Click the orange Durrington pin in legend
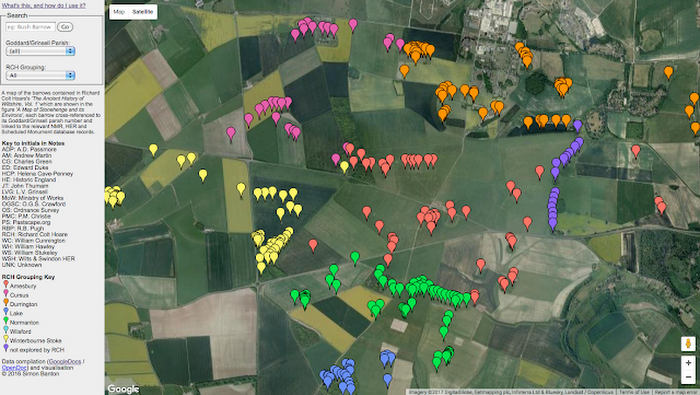This screenshot has width=700, height=395. pyautogui.click(x=6, y=302)
